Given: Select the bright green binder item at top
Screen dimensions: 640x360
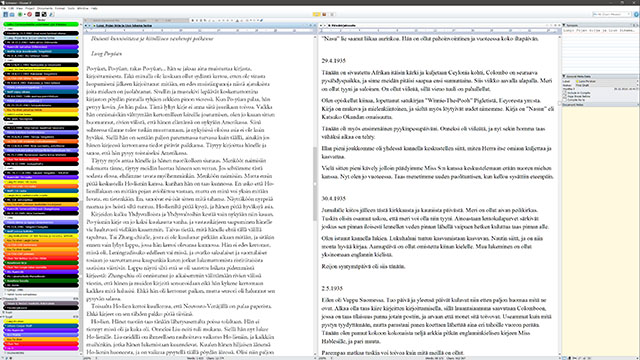Looking at the screenshot, I should tap(41, 24).
